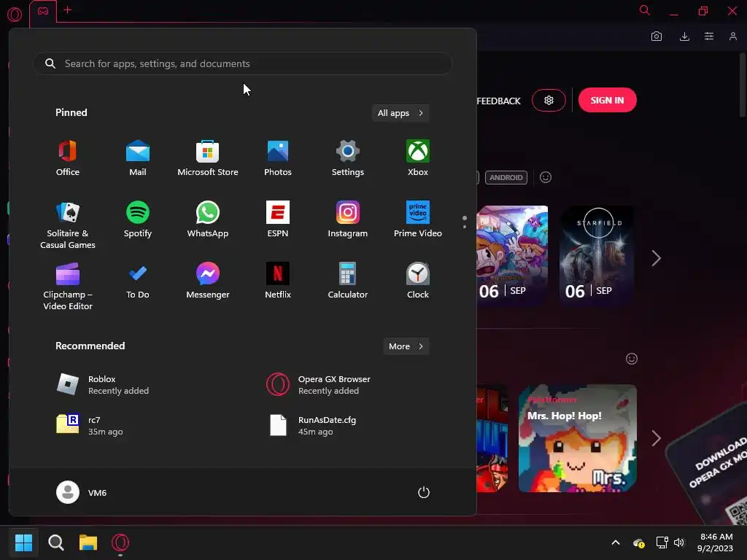Open the Photos app
747x560 pixels.
tap(278, 158)
